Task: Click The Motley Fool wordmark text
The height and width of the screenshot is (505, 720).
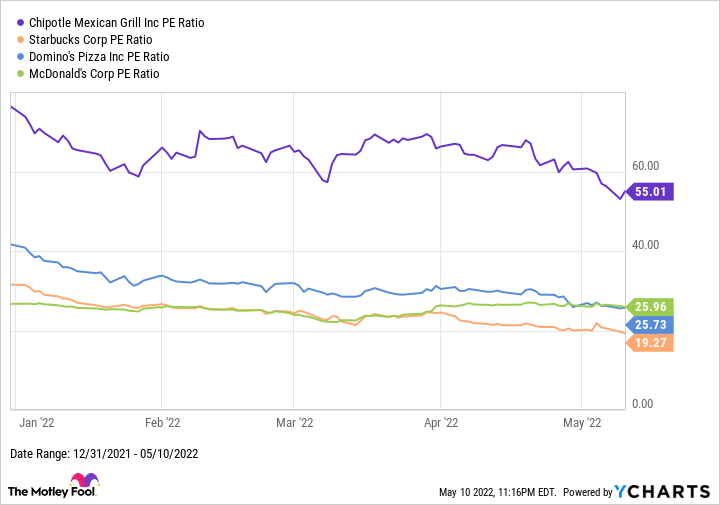Action: [x=53, y=492]
